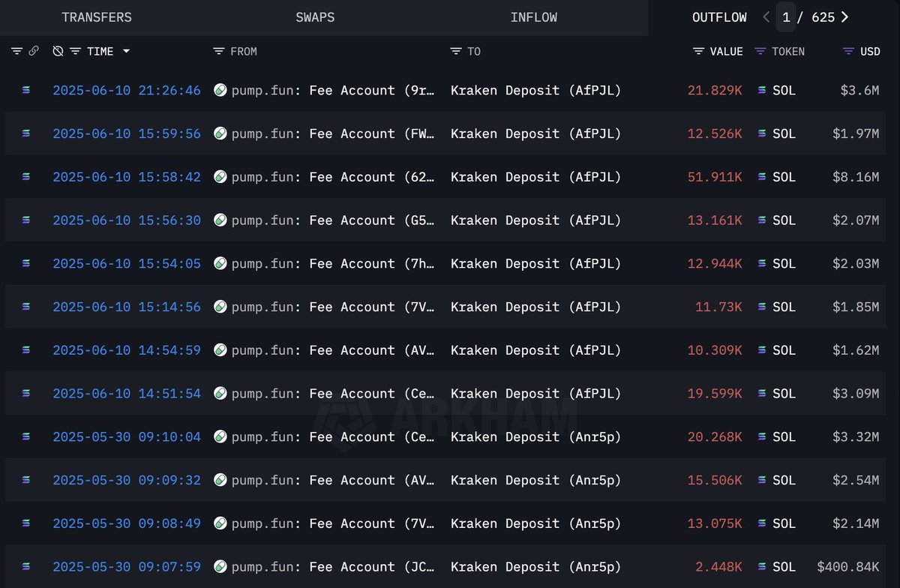This screenshot has width=900, height=588.
Task: Click the Solana chain icon in the 15:59:56 row
Action: (27, 133)
